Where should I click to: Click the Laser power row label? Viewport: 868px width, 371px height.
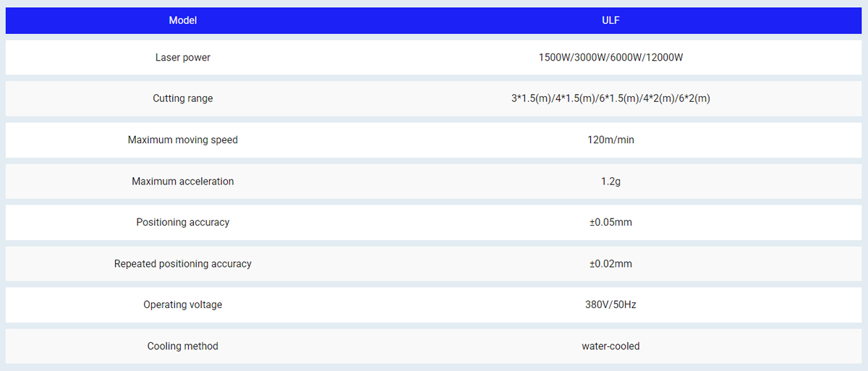182,57
